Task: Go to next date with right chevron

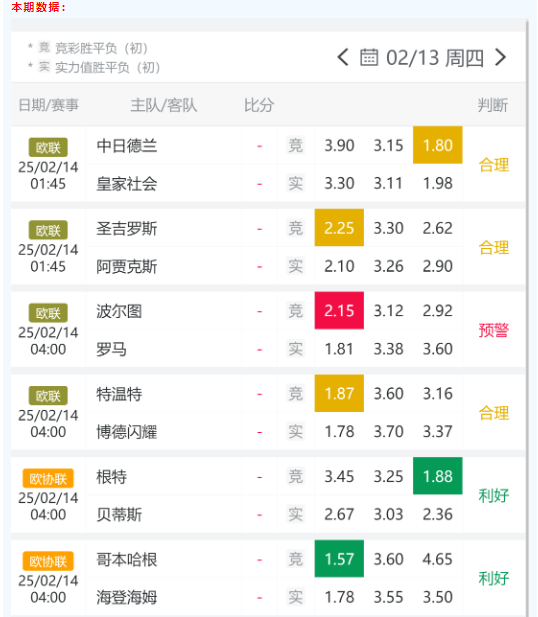Action: pyautogui.click(x=501, y=57)
